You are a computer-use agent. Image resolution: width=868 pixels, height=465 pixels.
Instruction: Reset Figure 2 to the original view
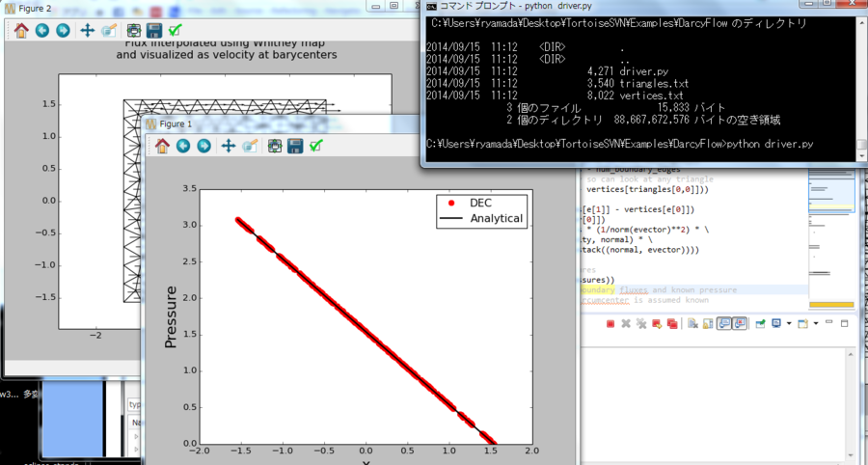[21, 30]
